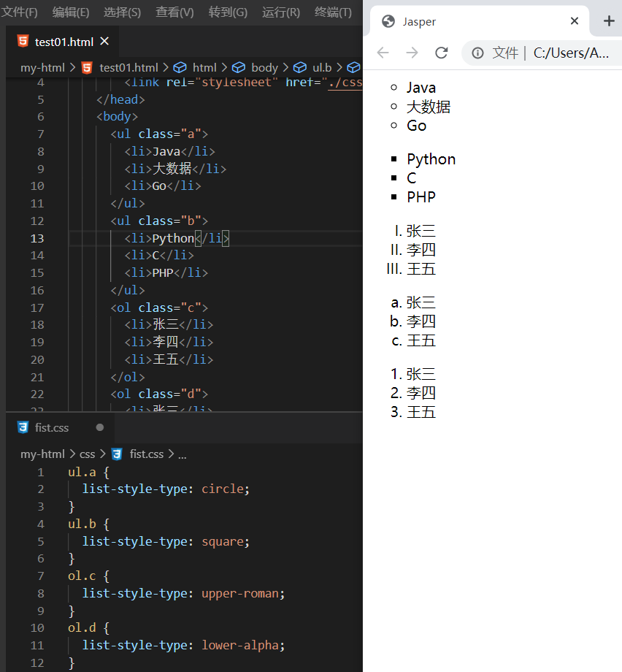
Task: Open a new browser tab
Action: pos(609,20)
